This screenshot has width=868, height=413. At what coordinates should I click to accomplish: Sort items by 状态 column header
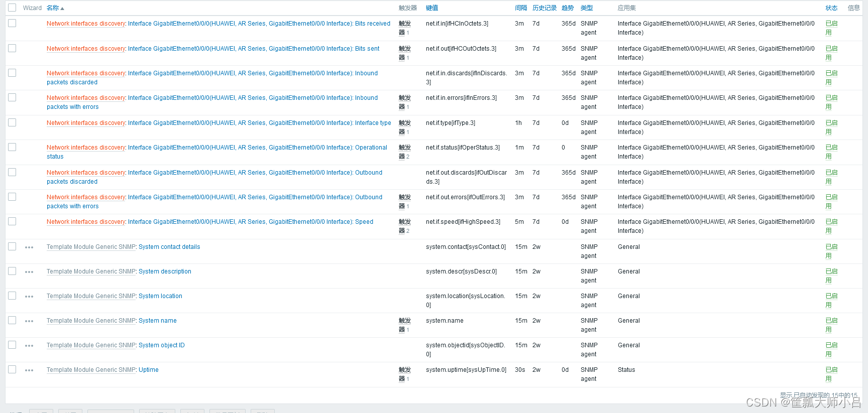832,8
